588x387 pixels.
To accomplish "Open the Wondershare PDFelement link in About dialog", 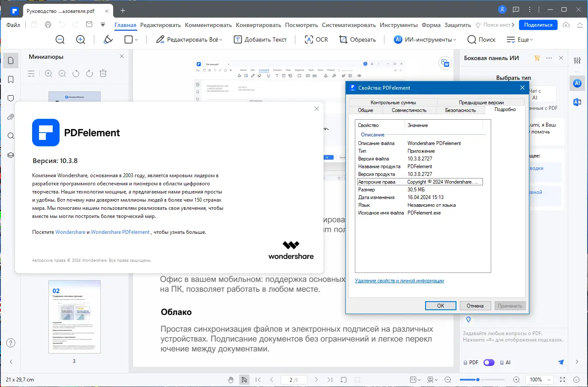I will (120, 232).
